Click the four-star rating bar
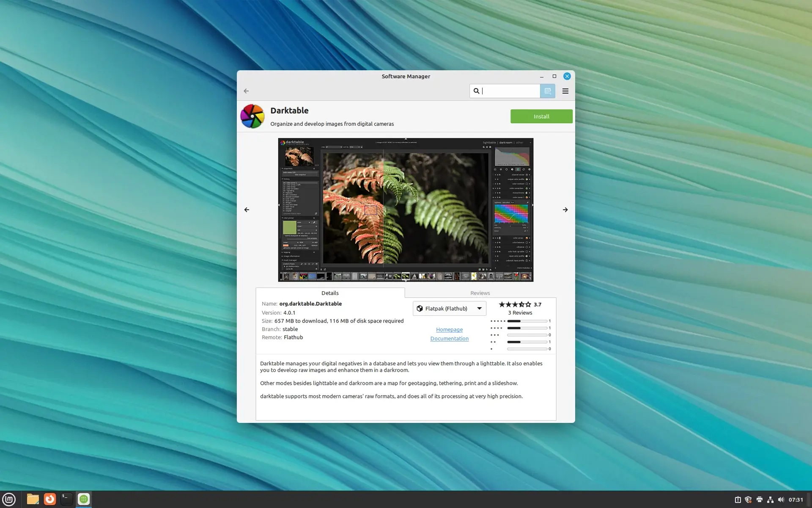Image resolution: width=812 pixels, height=508 pixels. coord(527,328)
